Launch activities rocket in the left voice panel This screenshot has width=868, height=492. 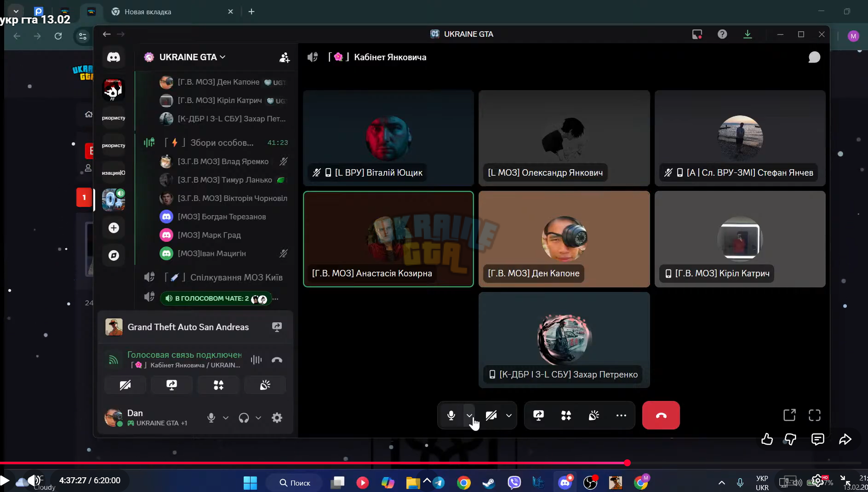218,385
